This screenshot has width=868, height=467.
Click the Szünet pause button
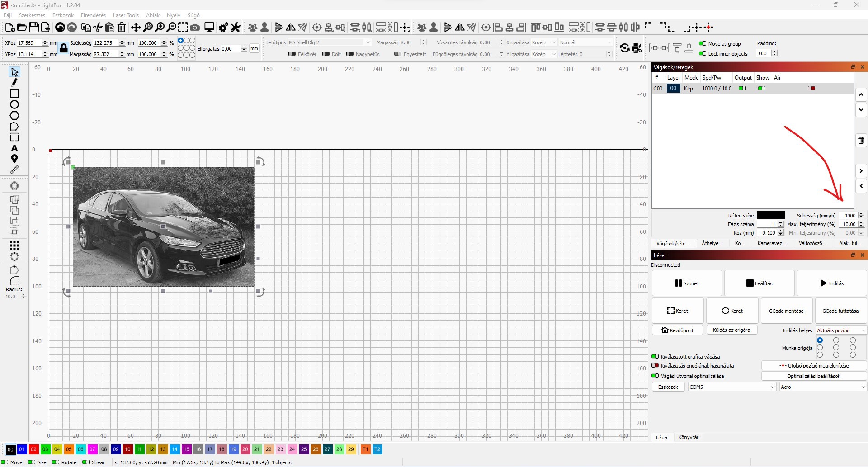(687, 283)
